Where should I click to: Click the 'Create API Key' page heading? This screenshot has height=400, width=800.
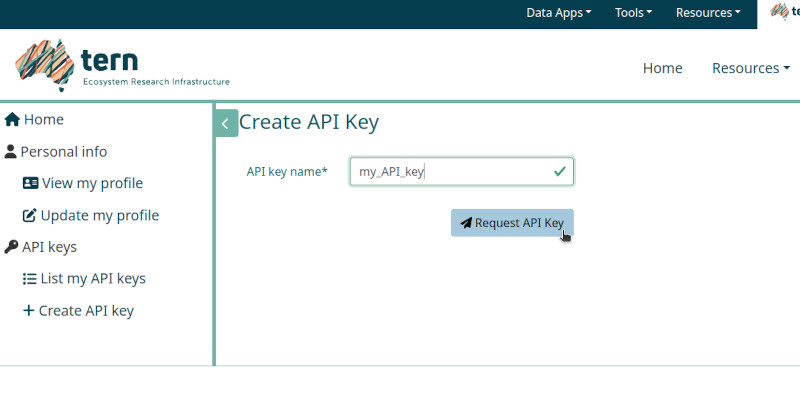(309, 122)
